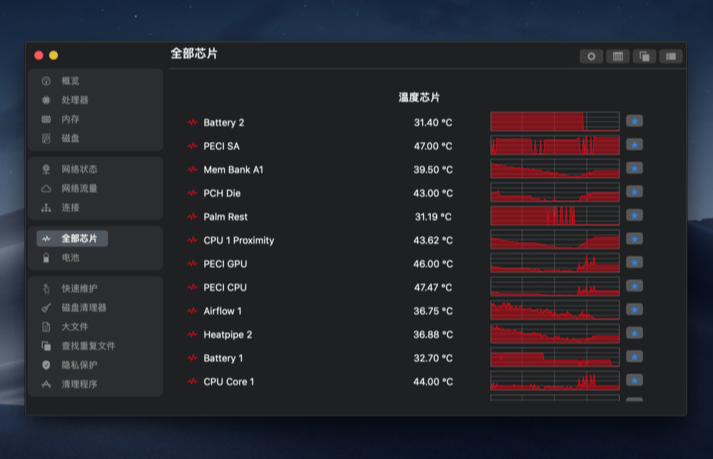713x459 pixels.
Task: Click the Heatpipe 2 sensor label
Action: tap(227, 335)
